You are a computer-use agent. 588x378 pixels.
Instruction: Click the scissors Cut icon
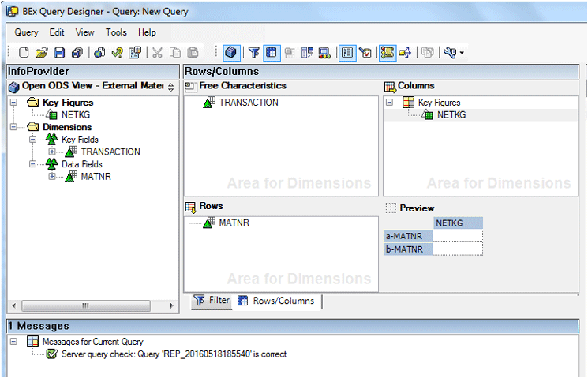(157, 53)
